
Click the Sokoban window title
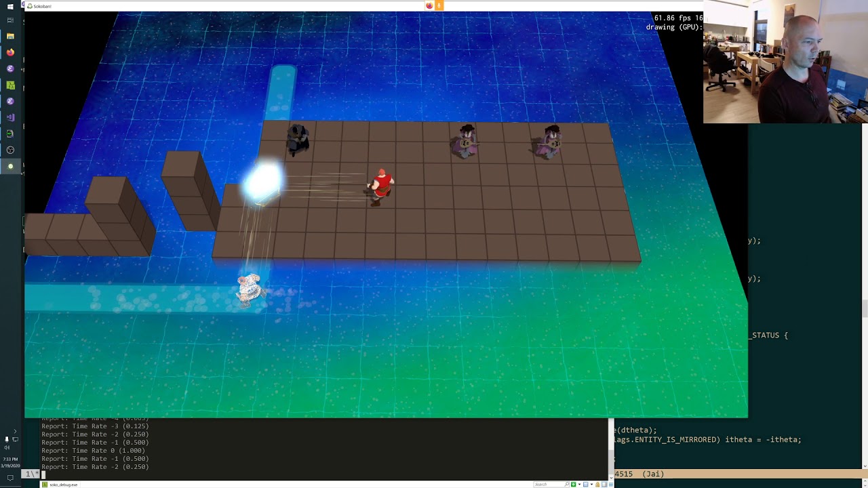coord(41,6)
